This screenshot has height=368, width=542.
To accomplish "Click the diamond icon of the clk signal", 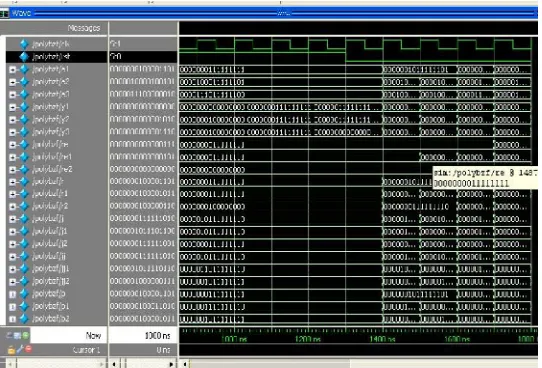I will click(x=24, y=44).
